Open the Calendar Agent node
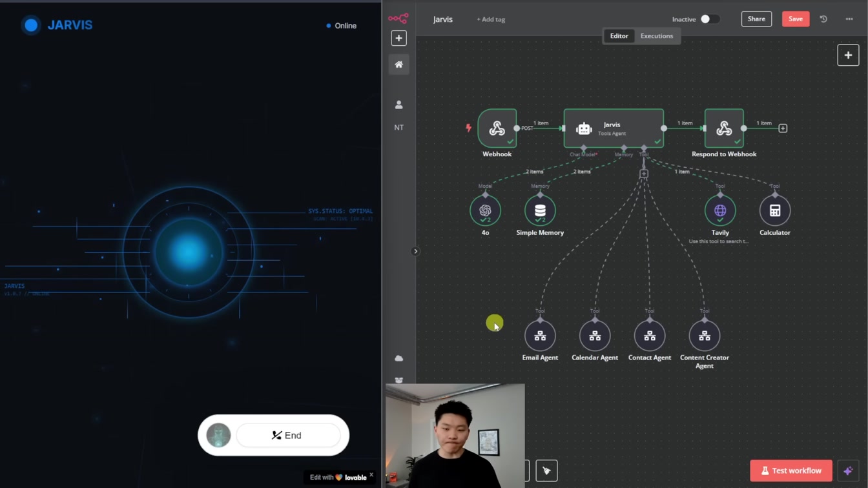 pos(595,336)
